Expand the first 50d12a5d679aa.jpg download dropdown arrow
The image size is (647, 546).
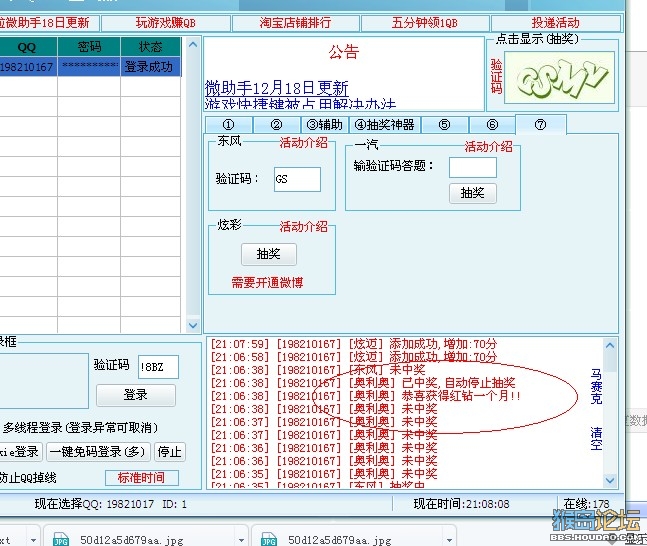[x=241, y=539]
